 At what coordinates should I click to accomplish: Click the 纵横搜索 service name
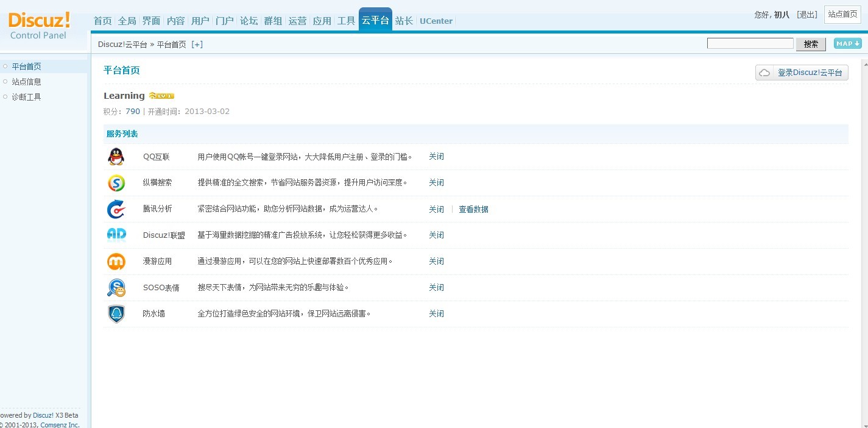tap(158, 183)
